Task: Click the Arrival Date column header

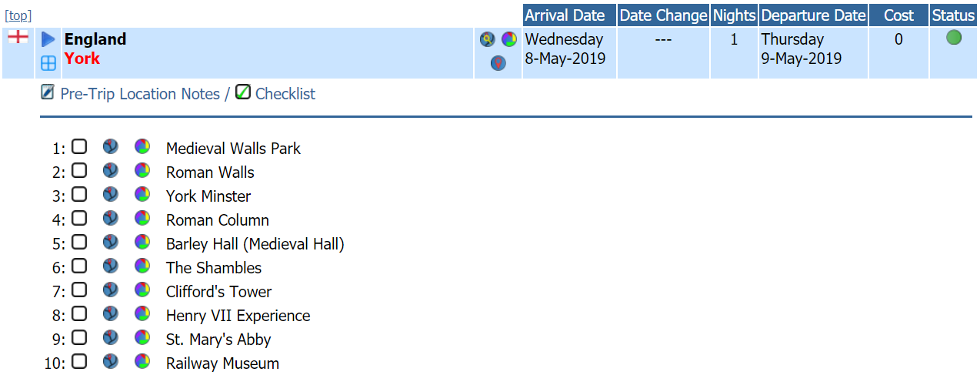Action: 569,15
